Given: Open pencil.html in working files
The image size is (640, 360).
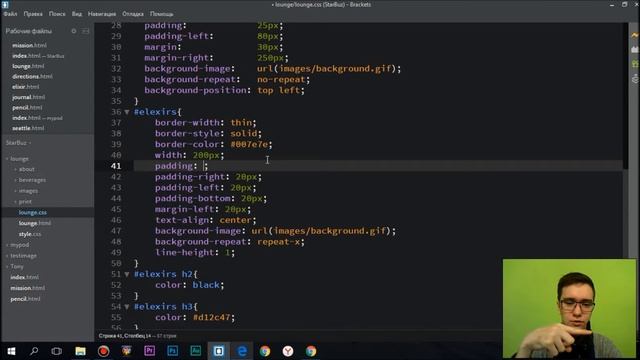Looking at the screenshot, I should tap(27, 107).
